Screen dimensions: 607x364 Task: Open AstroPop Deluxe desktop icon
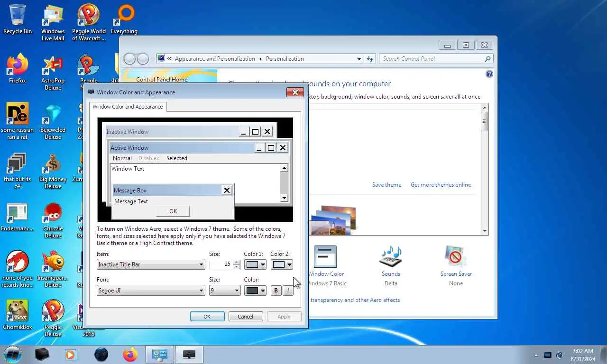(53, 72)
